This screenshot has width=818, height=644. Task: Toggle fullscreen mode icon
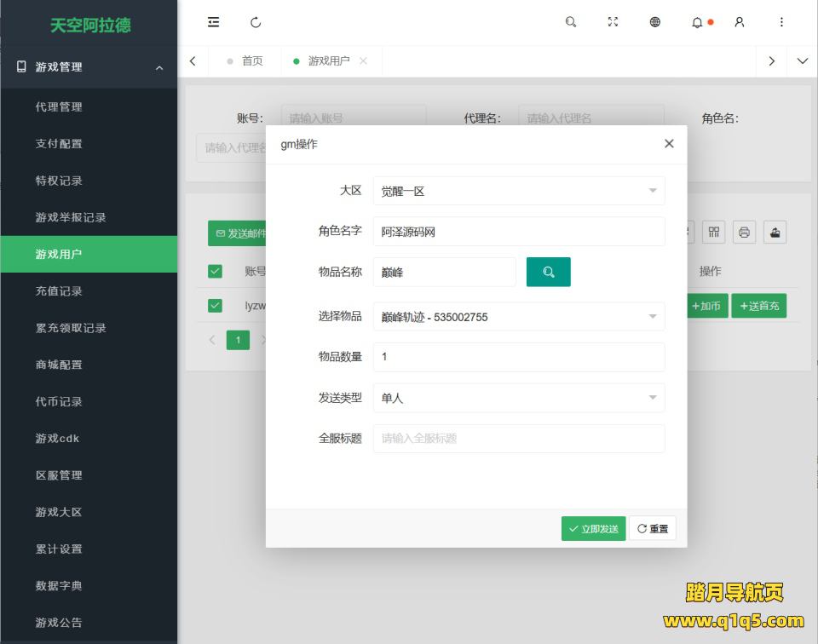pos(613,22)
